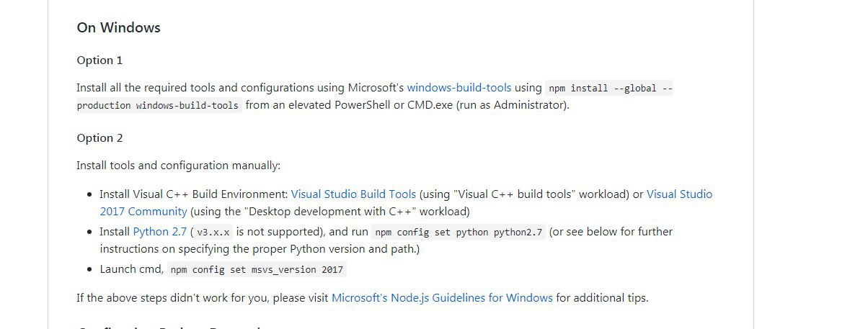Open the Python 2.7 link
Screen dimensions: 868x329
click(160, 232)
